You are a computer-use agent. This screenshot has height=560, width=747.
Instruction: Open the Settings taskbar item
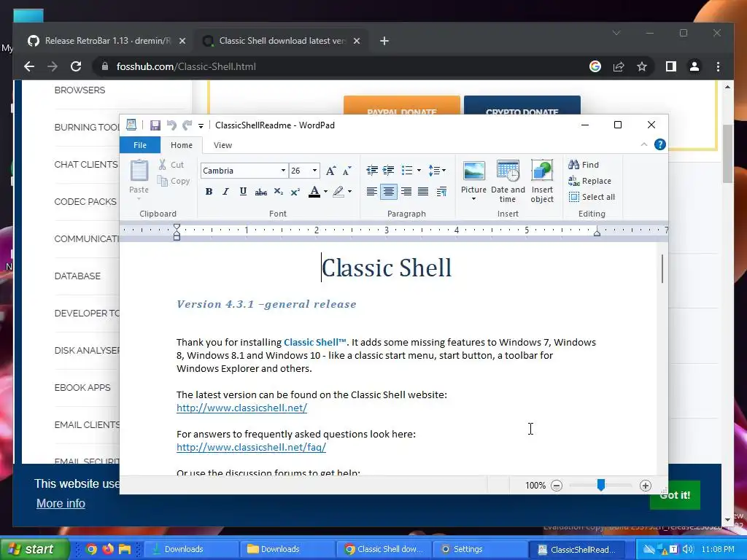coord(479,549)
